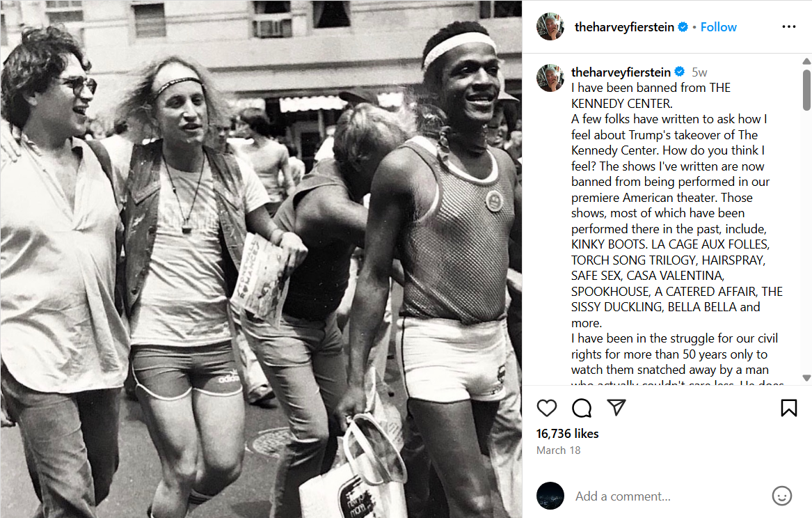Image resolution: width=812 pixels, height=518 pixels.
Task: Click the profile avatar beside the caption
Action: point(550,78)
